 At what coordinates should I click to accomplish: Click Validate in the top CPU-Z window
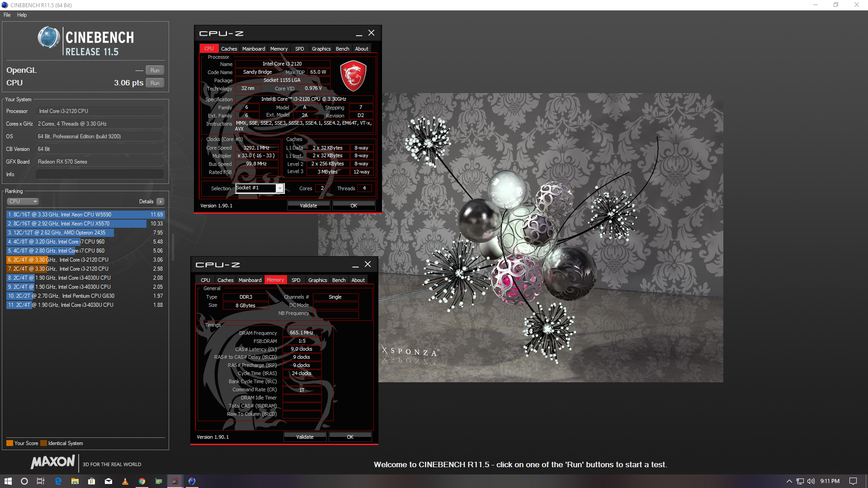tap(308, 206)
